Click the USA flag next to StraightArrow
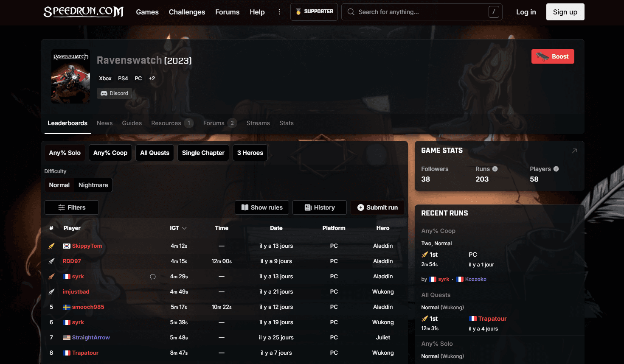The image size is (624, 364). click(67, 338)
